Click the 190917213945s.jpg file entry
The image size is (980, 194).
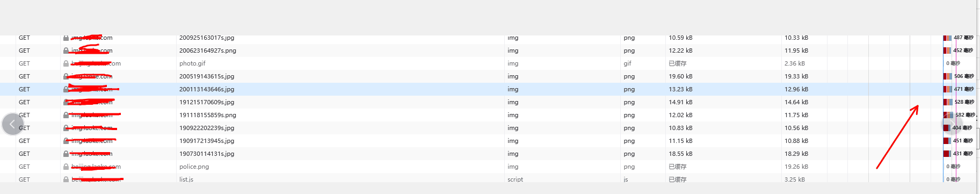coord(207,141)
